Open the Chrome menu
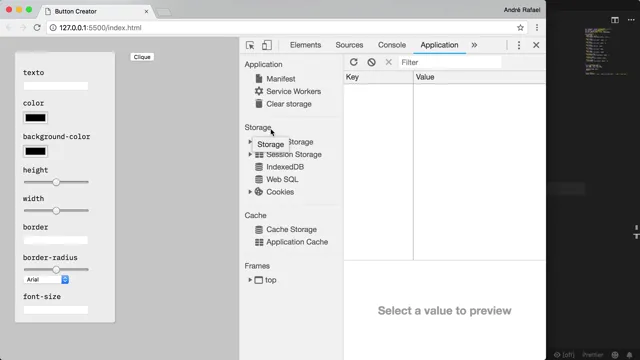 (x=537, y=28)
